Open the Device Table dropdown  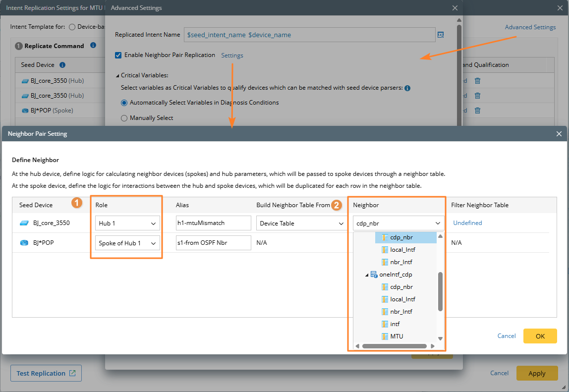pyautogui.click(x=301, y=224)
